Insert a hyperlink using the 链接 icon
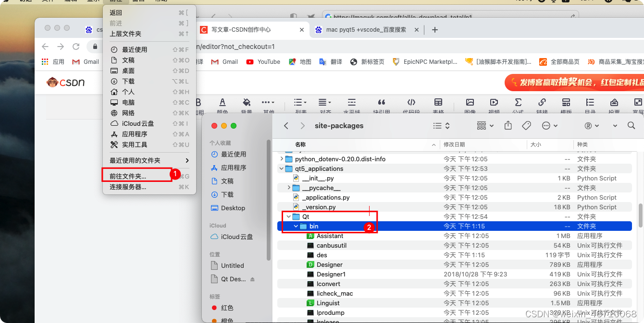This screenshot has height=323, width=644. pyautogui.click(x=542, y=103)
